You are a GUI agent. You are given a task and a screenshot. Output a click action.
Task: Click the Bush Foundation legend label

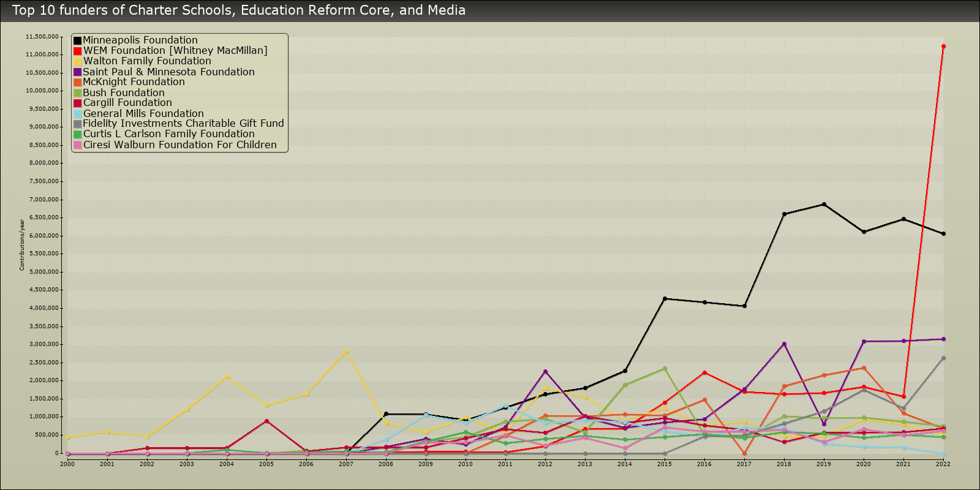pos(124,93)
